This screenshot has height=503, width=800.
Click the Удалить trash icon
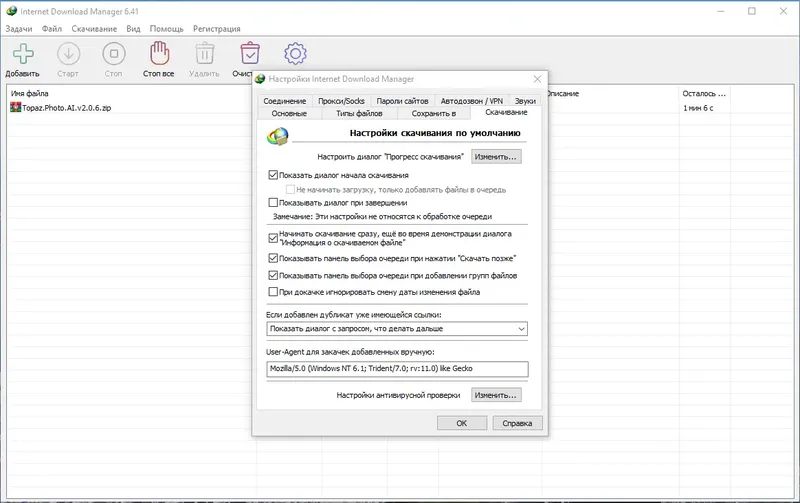click(205, 54)
